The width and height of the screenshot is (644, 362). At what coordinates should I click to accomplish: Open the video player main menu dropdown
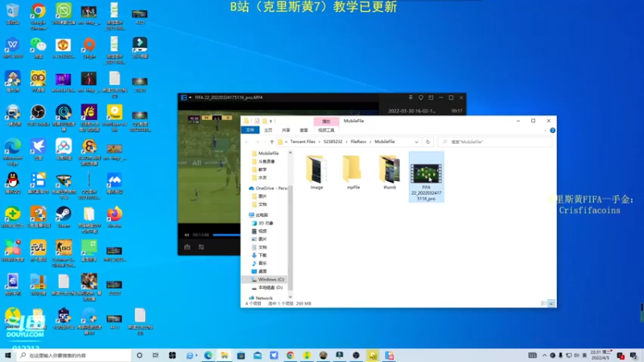(x=190, y=97)
